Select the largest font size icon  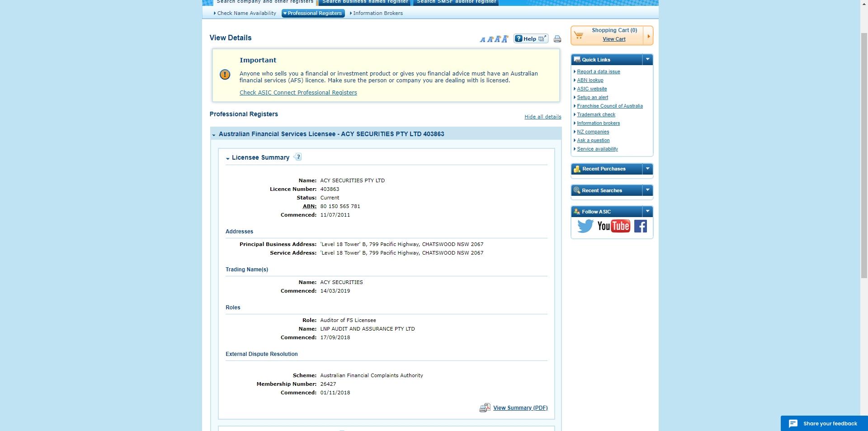click(x=505, y=38)
